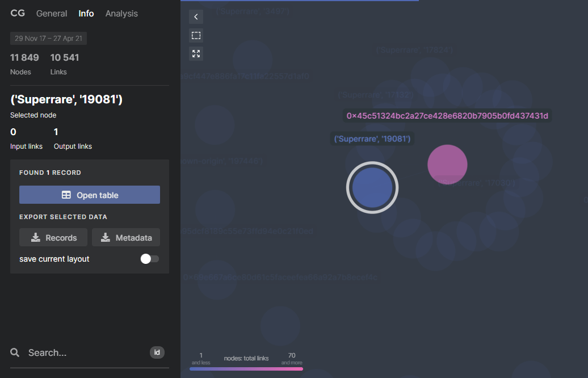This screenshot has width=588, height=378.
Task: Click the 11 849 Nodes count
Action: [x=24, y=57]
